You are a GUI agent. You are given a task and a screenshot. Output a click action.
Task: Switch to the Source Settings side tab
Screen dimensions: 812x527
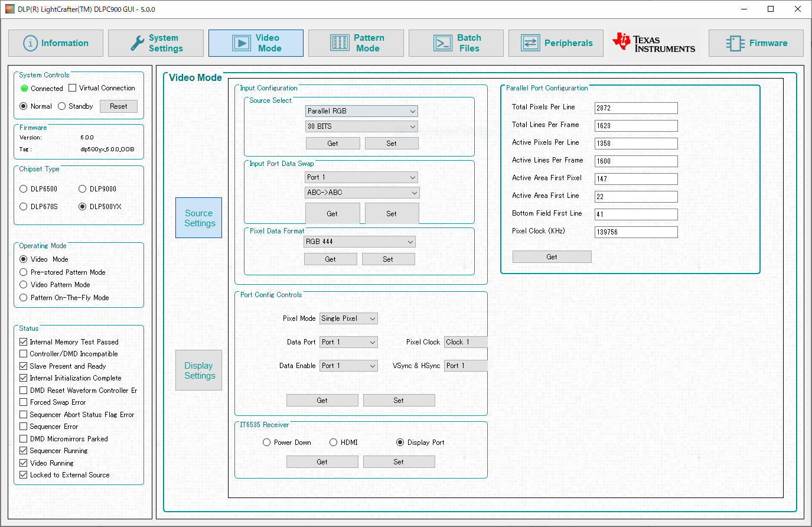pos(199,218)
